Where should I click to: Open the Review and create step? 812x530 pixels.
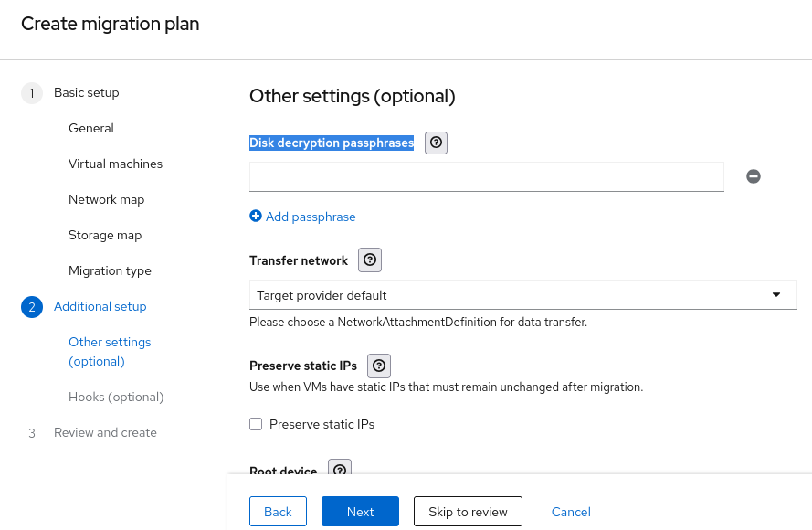pyautogui.click(x=105, y=432)
